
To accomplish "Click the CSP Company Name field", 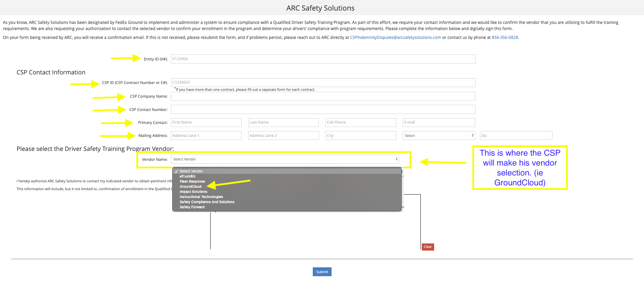I will pyautogui.click(x=323, y=96).
